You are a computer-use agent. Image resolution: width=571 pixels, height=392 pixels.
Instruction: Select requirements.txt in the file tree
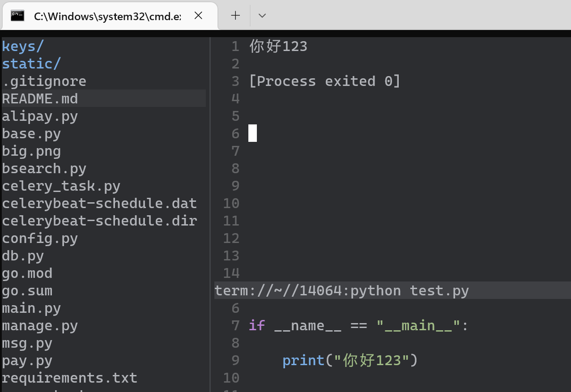[70, 378]
